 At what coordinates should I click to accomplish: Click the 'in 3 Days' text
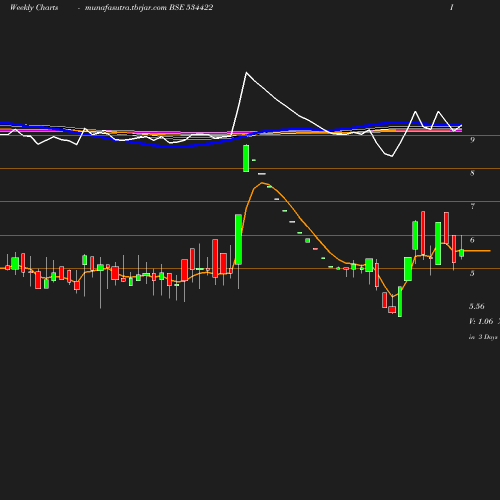(x=483, y=337)
